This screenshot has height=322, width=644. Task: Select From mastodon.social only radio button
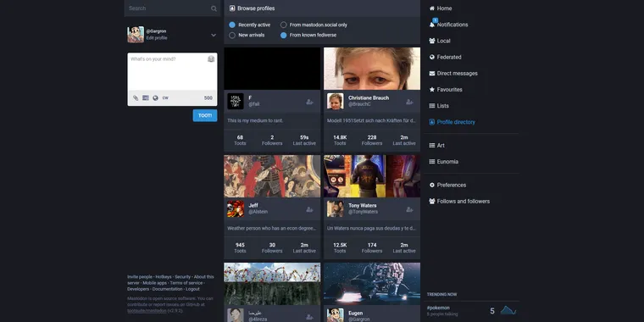283,25
